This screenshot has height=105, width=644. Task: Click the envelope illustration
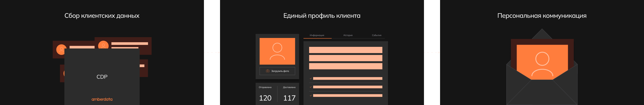click(542, 67)
